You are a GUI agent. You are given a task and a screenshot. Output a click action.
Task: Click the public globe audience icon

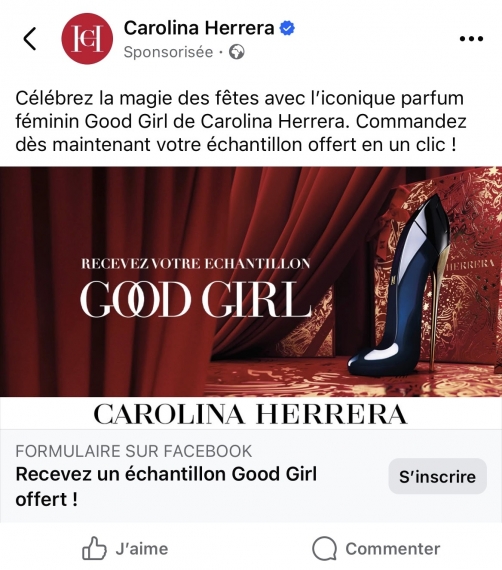(x=237, y=52)
